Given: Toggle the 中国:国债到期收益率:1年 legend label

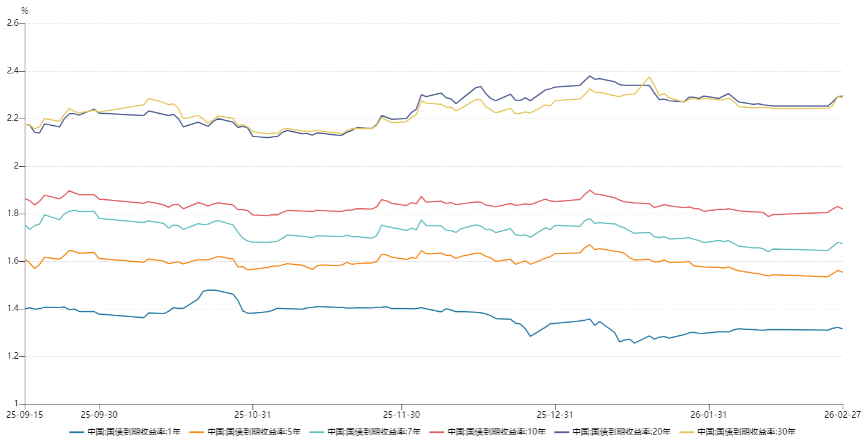Looking at the screenshot, I should (x=134, y=432).
